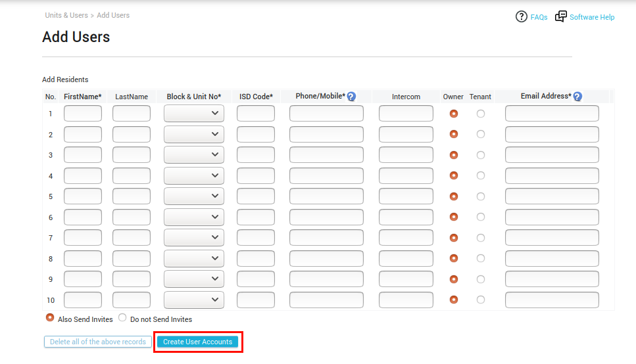The image size is (636, 364).
Task: Click ISD Code field in row 1
Action: tap(256, 114)
